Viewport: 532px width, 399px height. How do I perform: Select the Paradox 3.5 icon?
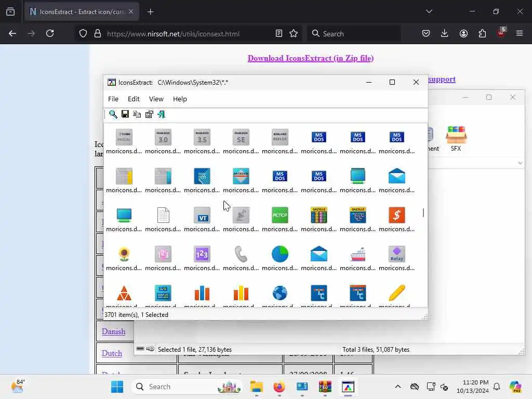(202, 137)
